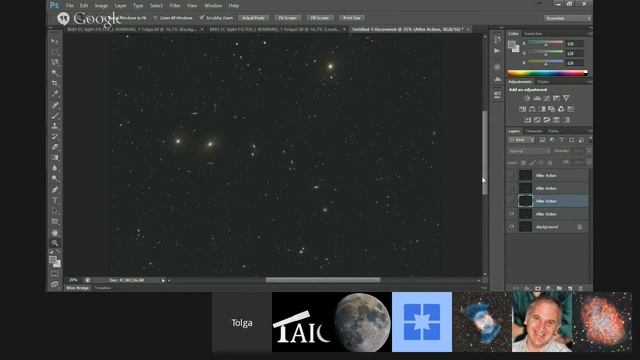Add a Curves adjustment
Image resolution: width=640 pixels, height=360 pixels.
(547, 98)
